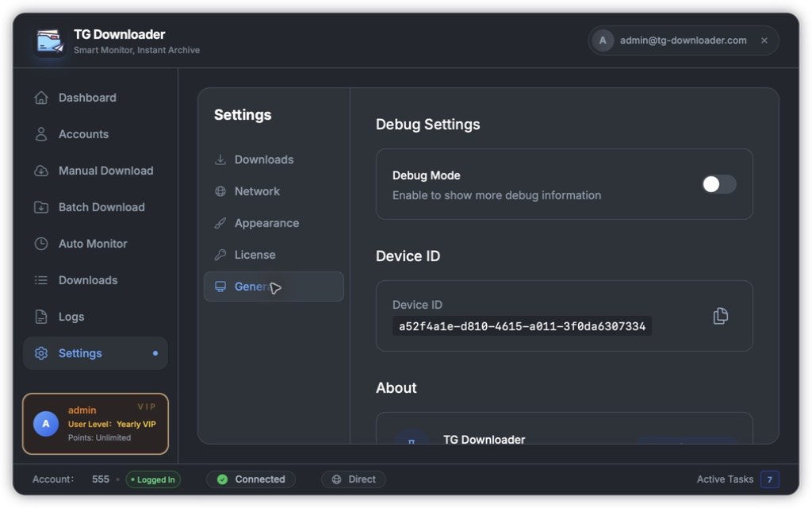Select Batch Download in the sidebar
The height and width of the screenshot is (508, 812).
[x=95, y=207]
